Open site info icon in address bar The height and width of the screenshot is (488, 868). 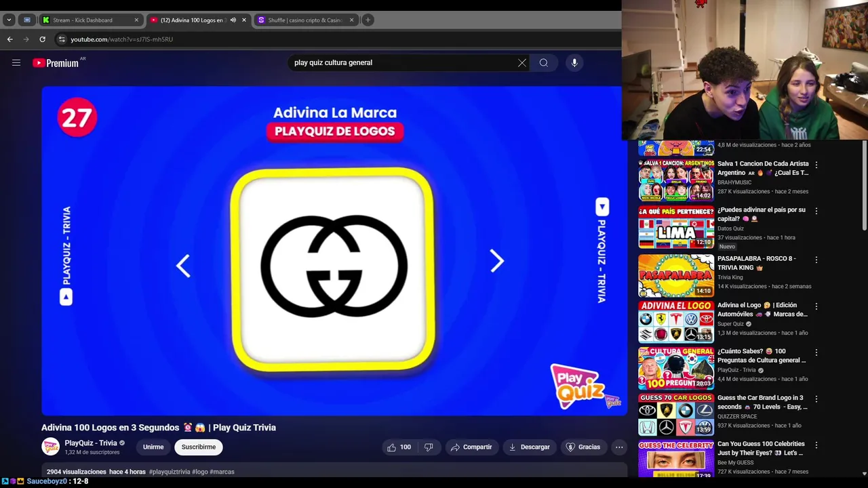coord(62,39)
